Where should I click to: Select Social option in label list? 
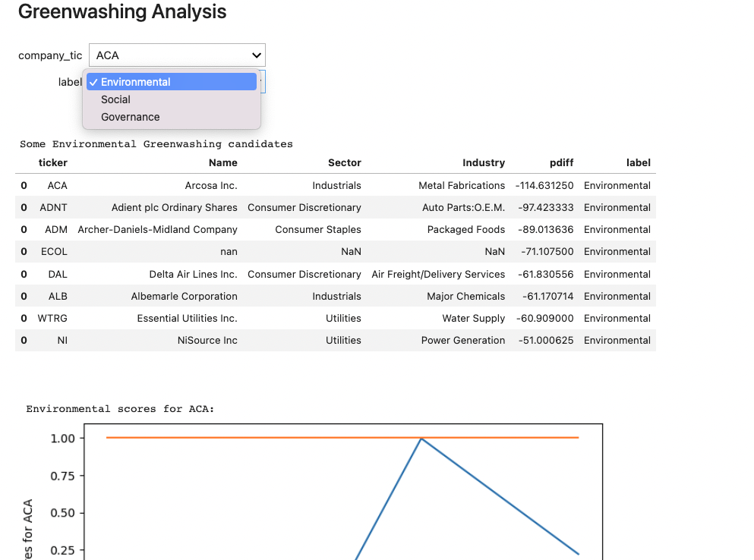tap(171, 99)
